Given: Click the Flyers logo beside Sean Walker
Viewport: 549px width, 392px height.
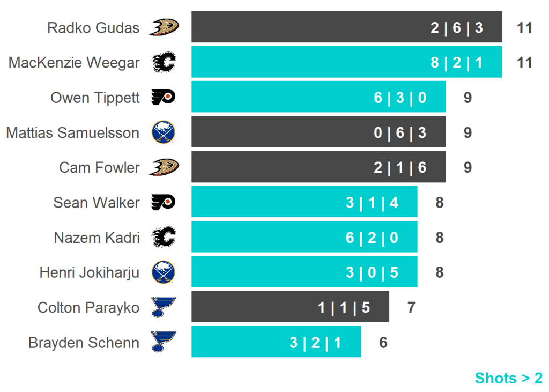Looking at the screenshot, I should point(164,203).
